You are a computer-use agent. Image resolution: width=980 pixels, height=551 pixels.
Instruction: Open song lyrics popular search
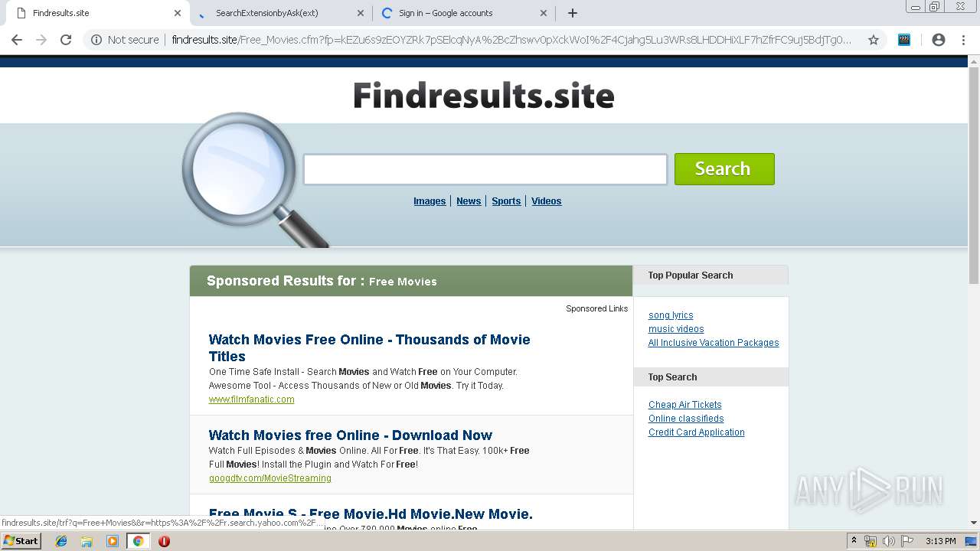point(671,315)
